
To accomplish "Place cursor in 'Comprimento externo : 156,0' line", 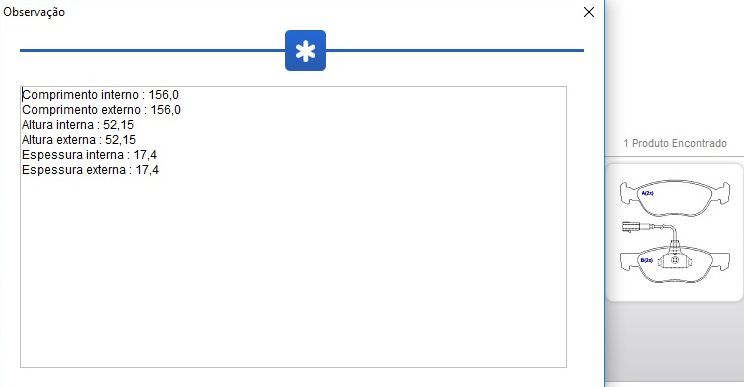I will (102, 110).
